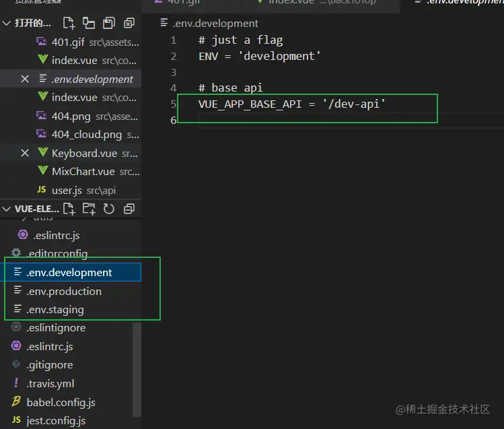Click the '/dev-api' string value

pyautogui.click(x=353, y=104)
